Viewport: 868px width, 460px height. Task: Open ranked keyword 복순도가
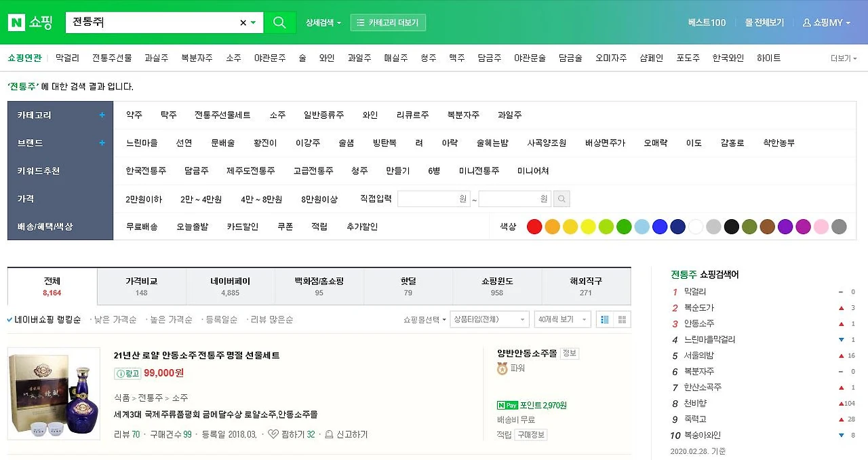[699, 308]
